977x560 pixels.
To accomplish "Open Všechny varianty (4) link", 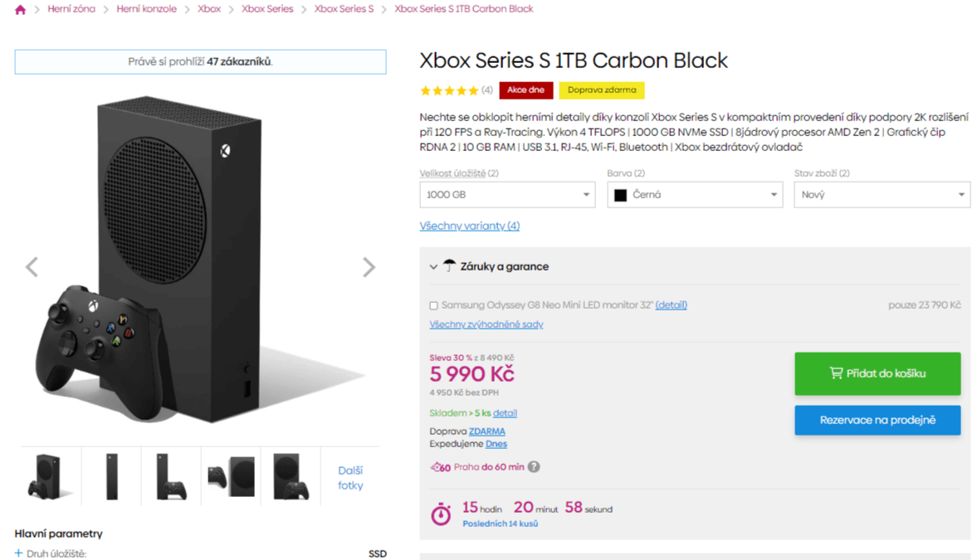I will pyautogui.click(x=469, y=226).
